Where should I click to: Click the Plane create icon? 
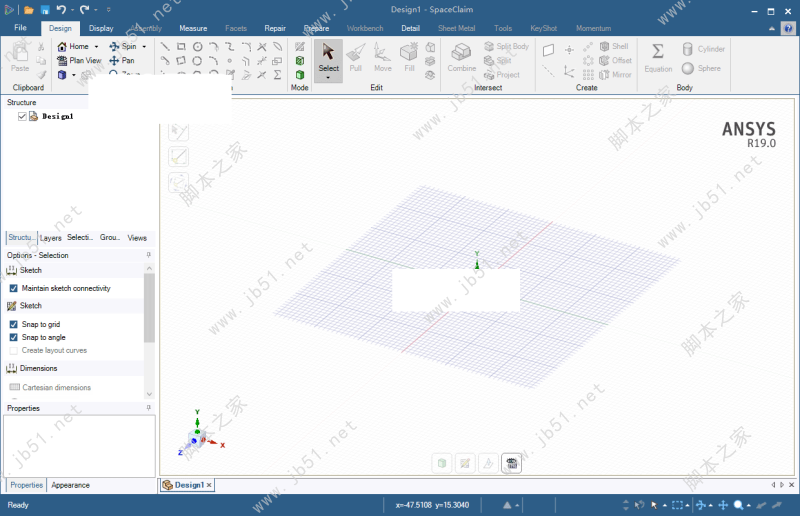point(548,50)
